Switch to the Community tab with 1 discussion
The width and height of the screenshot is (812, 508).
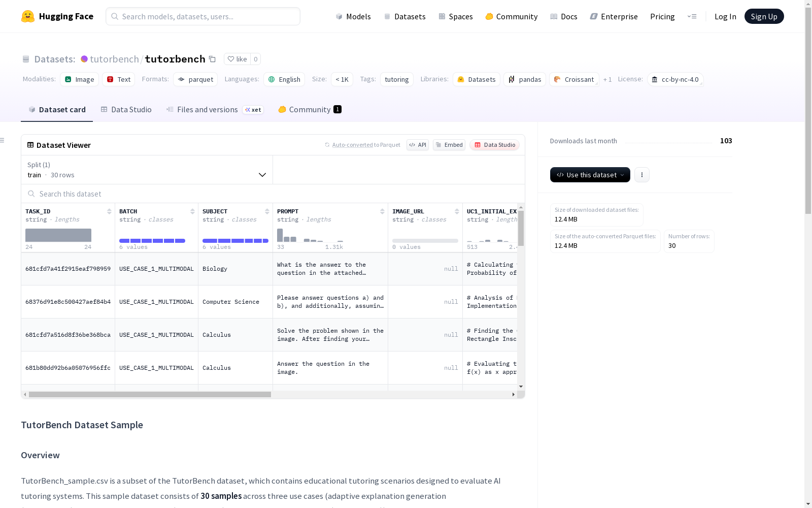coord(310,109)
